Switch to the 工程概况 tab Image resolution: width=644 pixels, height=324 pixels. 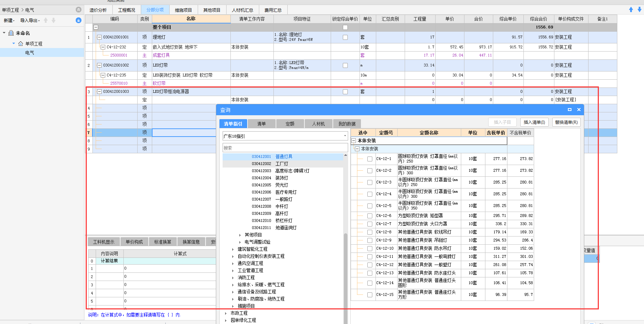[x=127, y=10]
